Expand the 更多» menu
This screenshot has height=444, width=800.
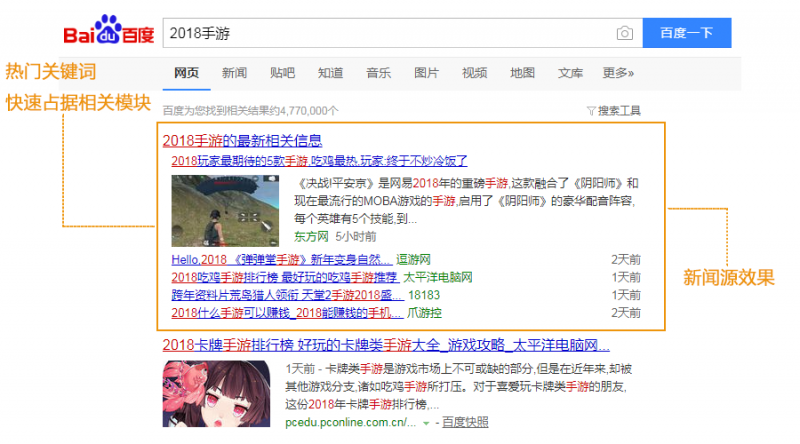(x=618, y=73)
